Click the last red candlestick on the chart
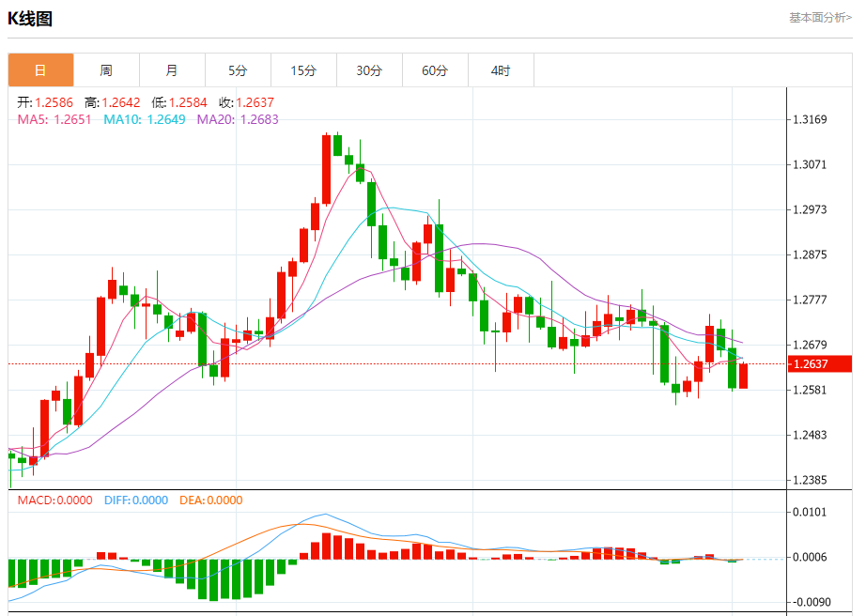 743,376
